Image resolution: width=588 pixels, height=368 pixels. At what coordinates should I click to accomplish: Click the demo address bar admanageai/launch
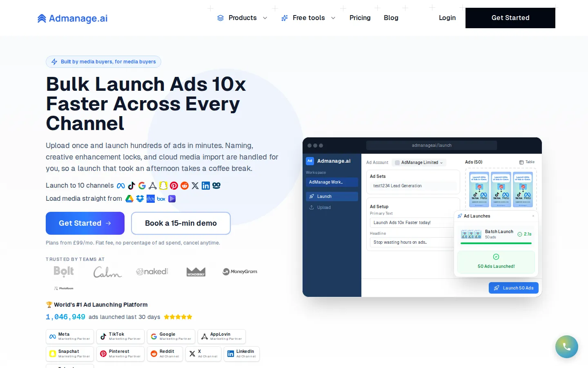click(x=432, y=145)
